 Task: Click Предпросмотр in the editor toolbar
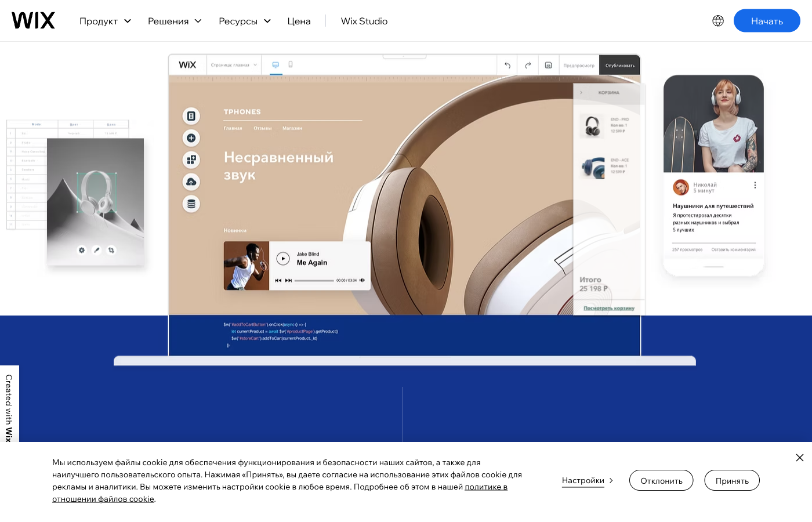click(579, 66)
